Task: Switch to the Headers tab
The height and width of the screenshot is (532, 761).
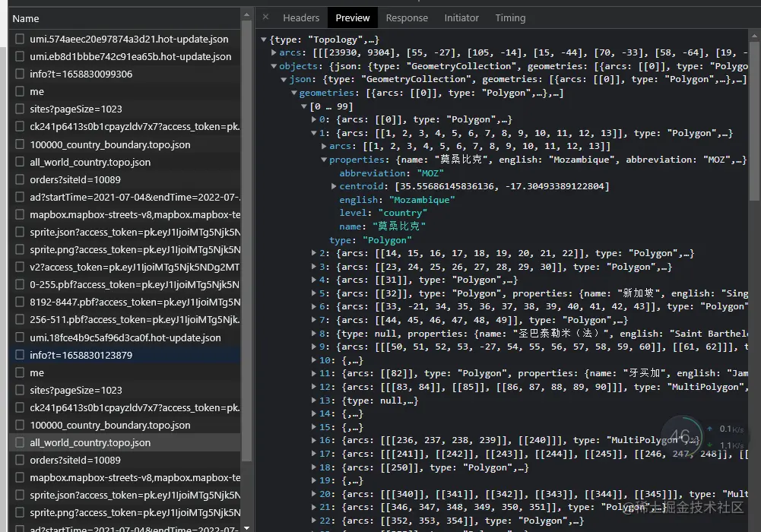Action: coord(301,18)
